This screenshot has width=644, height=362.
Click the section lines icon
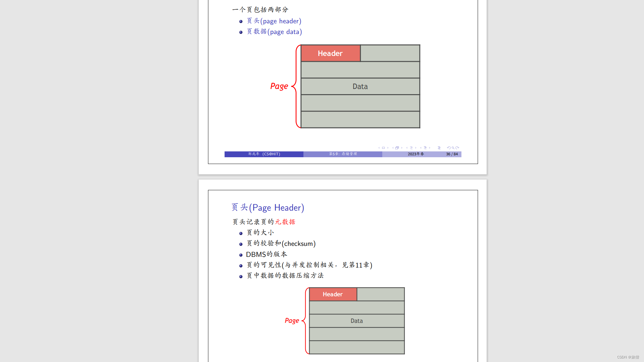click(425, 148)
